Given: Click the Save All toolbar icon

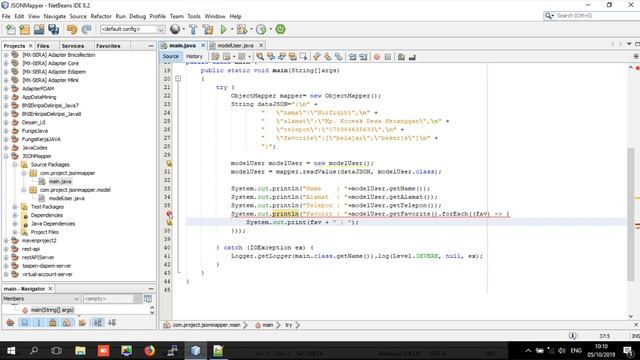Looking at the screenshot, I should pos(53,29).
